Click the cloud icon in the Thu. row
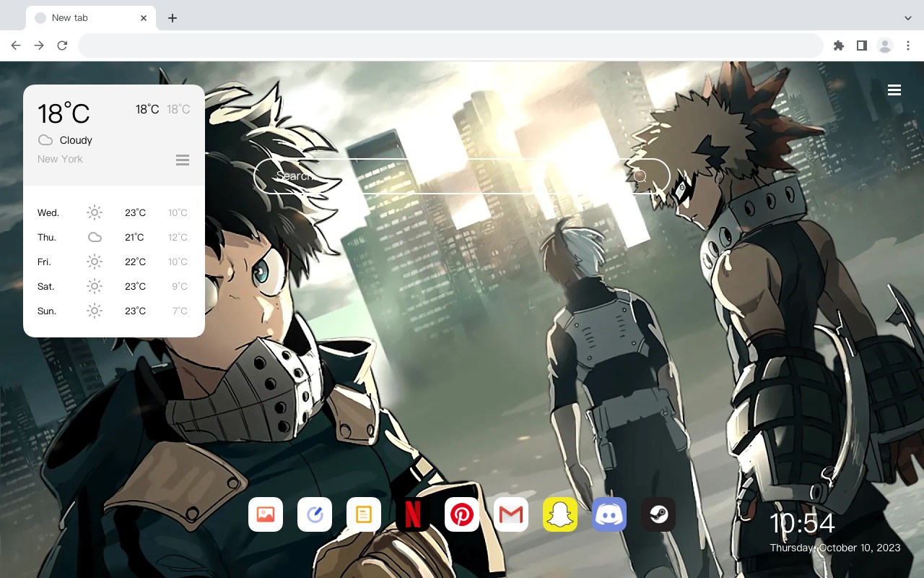 pos(95,237)
